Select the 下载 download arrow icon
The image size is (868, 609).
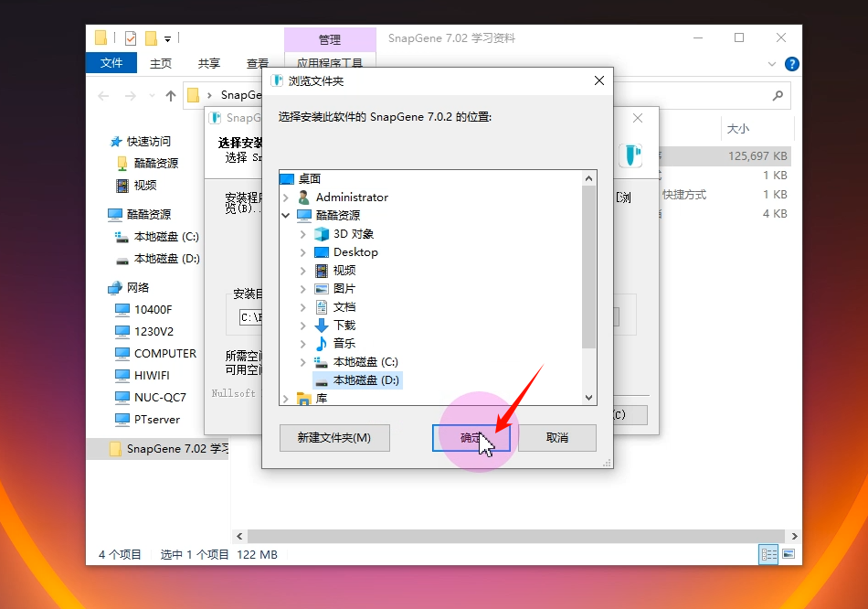tap(322, 326)
